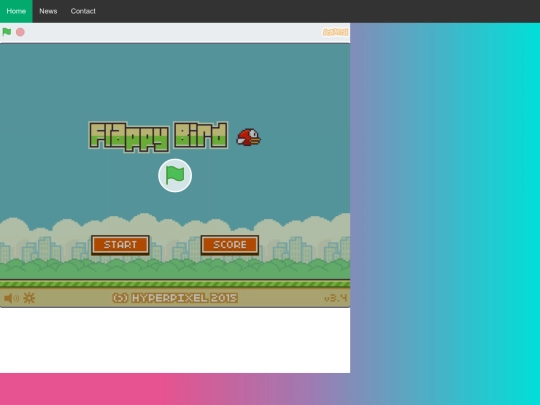This screenshot has height=405, width=540.
Task: Click the Flappy Bird title logo
Action: (158, 137)
